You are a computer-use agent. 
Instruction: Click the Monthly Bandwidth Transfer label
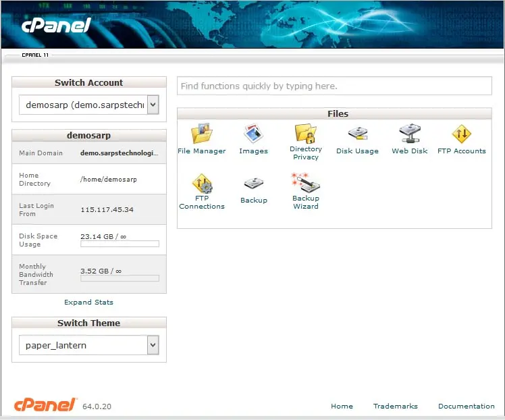[36, 274]
